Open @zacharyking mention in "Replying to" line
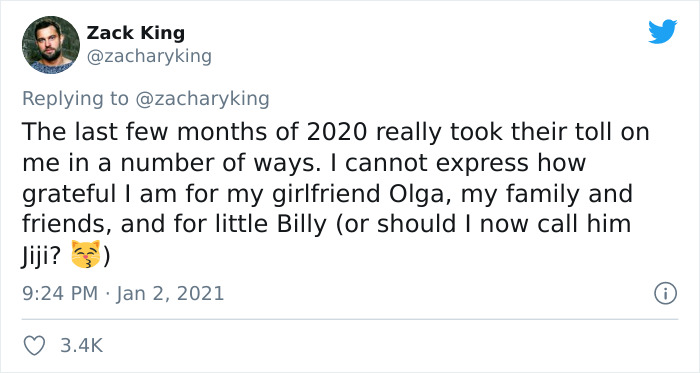The image size is (700, 373). pos(202,99)
